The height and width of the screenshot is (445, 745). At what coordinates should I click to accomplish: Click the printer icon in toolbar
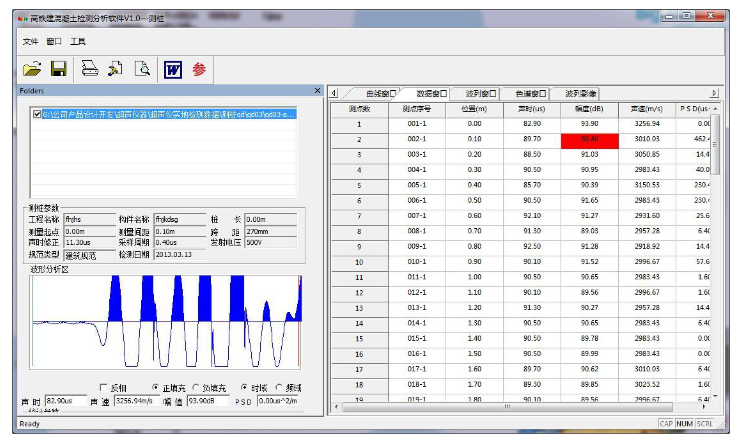click(x=89, y=69)
